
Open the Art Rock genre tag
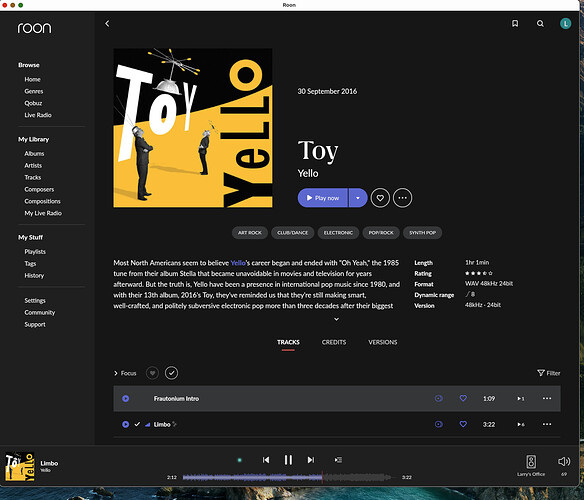[x=250, y=232]
